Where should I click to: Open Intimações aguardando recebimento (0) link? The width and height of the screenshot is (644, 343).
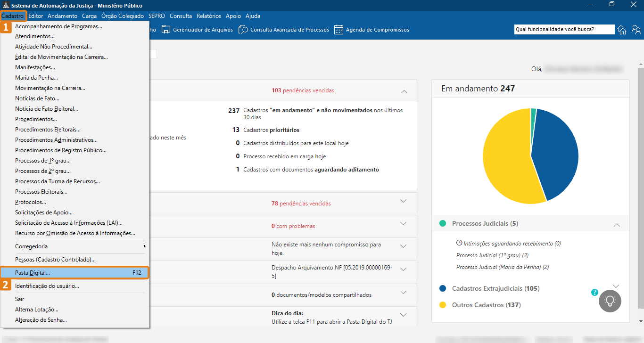coord(509,244)
